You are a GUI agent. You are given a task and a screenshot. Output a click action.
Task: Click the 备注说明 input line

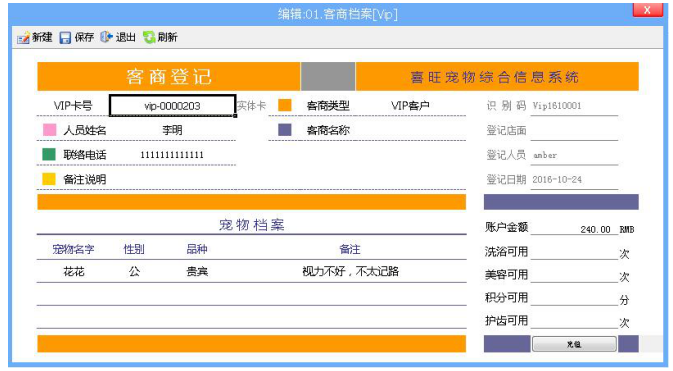pyautogui.click(x=285, y=179)
